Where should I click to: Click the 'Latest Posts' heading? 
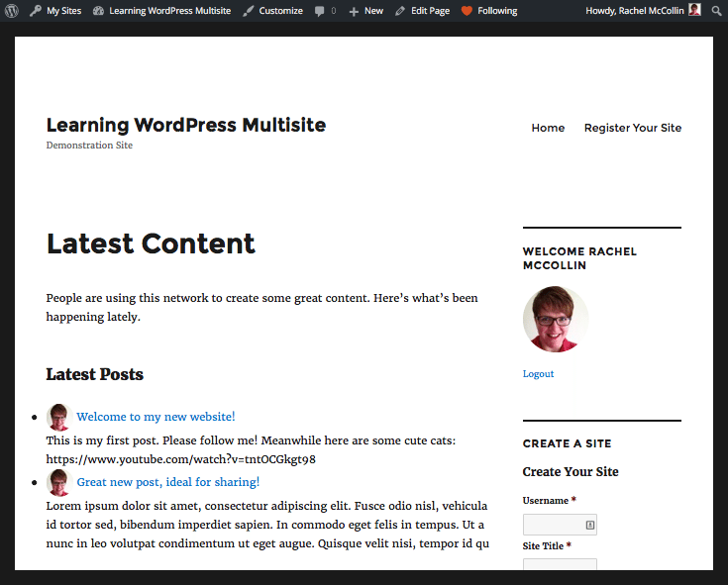click(x=95, y=374)
